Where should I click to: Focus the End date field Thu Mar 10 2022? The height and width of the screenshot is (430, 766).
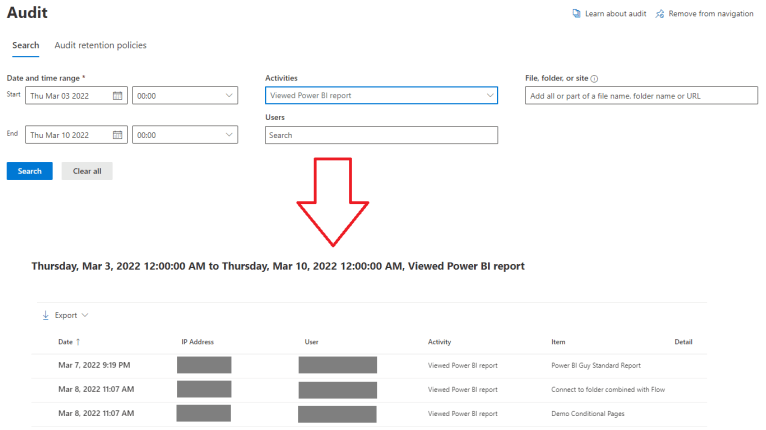coord(76,135)
